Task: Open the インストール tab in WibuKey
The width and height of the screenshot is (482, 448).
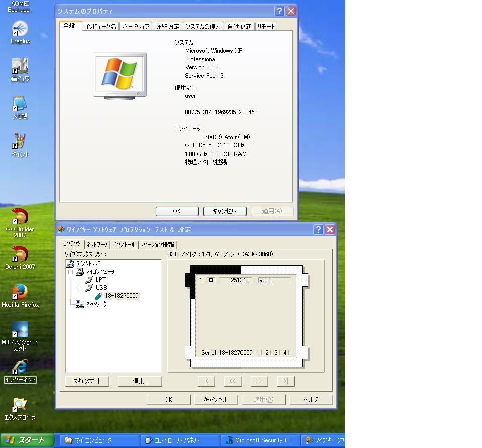Action: (x=124, y=245)
